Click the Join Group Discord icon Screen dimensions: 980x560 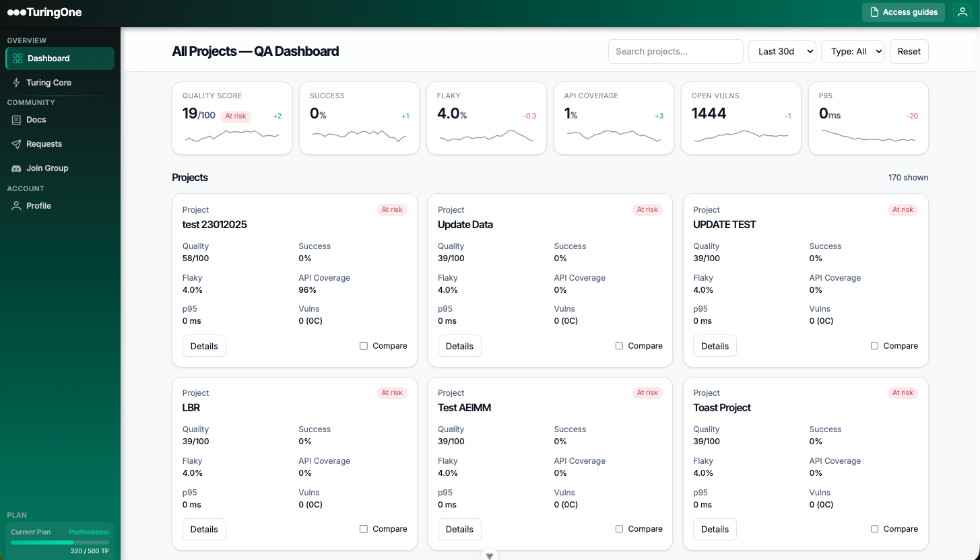pyautogui.click(x=17, y=168)
